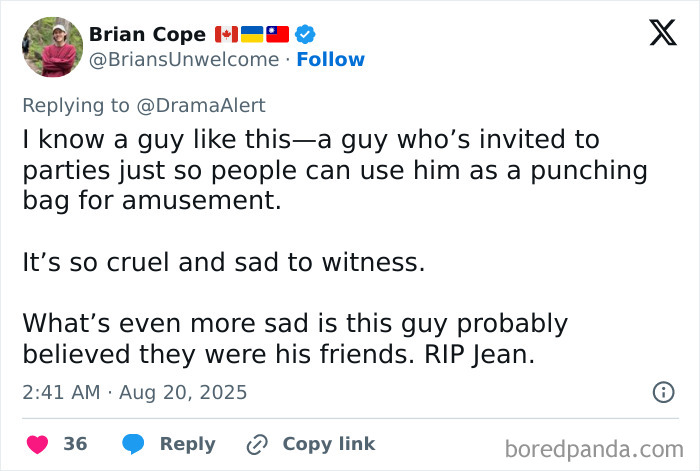
Task: Click the Brian Cope display name
Action: [x=147, y=34]
